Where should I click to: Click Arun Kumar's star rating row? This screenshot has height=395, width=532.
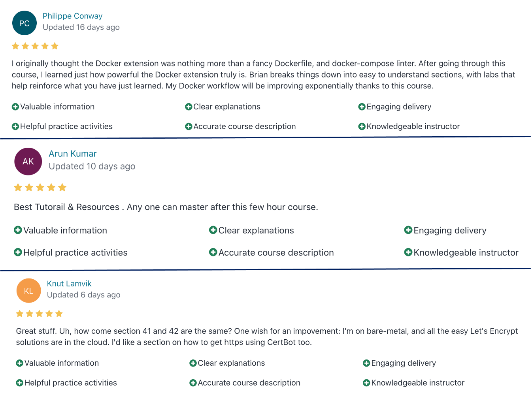point(40,187)
